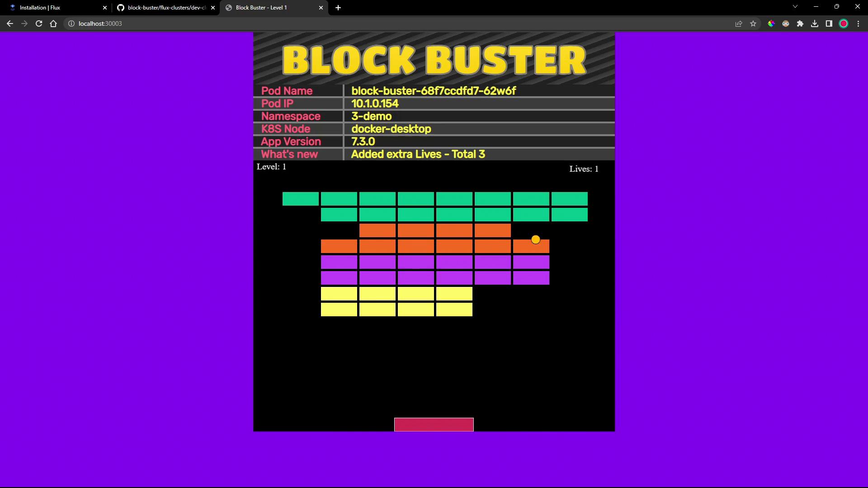Open the Chrome profile avatar
The height and width of the screenshot is (488, 868).
(844, 23)
